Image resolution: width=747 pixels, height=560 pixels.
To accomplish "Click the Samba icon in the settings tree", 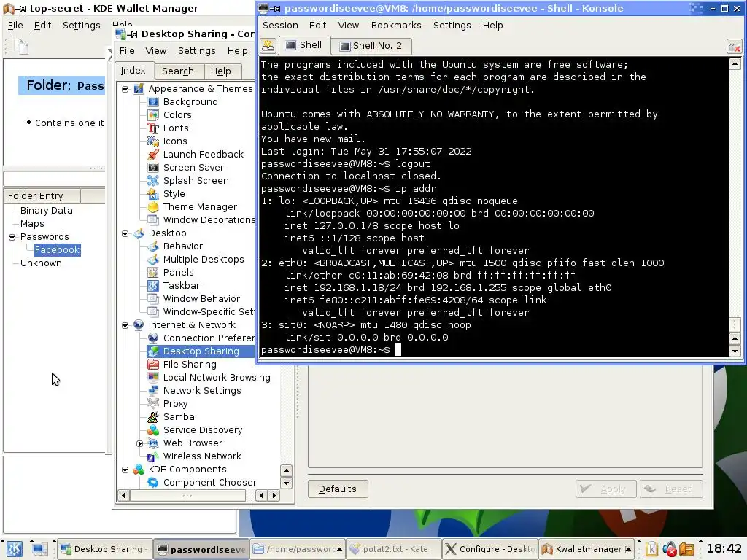I will [x=153, y=416].
